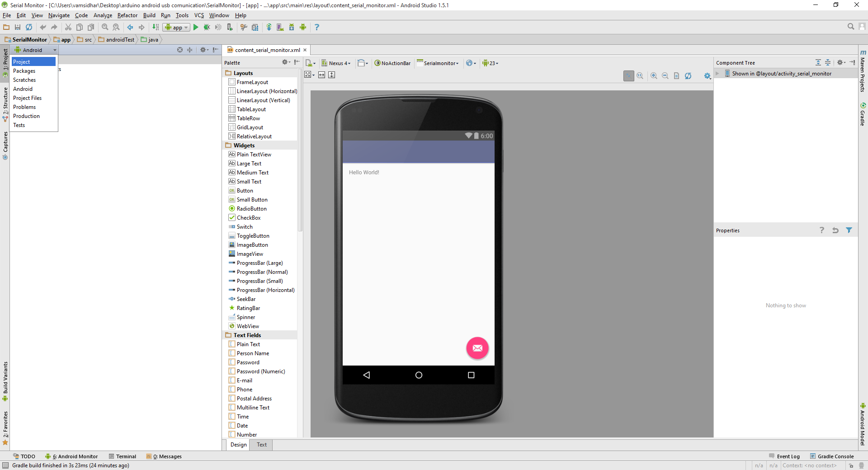The height and width of the screenshot is (470, 868).
Task: Open the top-right Search Everywhere magnifier
Action: point(851,27)
